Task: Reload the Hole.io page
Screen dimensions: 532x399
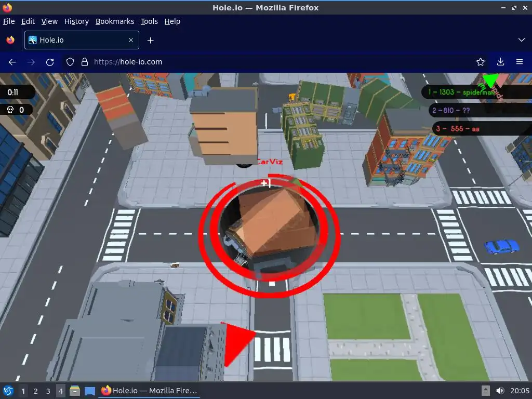Action: [x=50, y=62]
